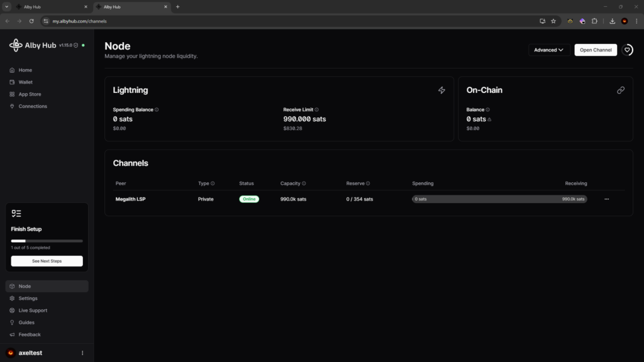The width and height of the screenshot is (644, 362).
Task: Click the warning icon beside On-Chain balance
Action: pos(489,119)
